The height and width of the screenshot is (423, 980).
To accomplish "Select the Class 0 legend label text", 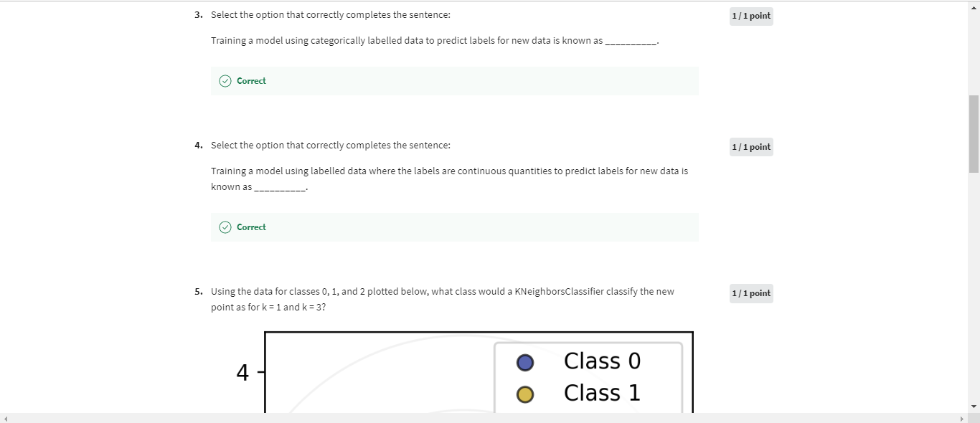I will [601, 361].
